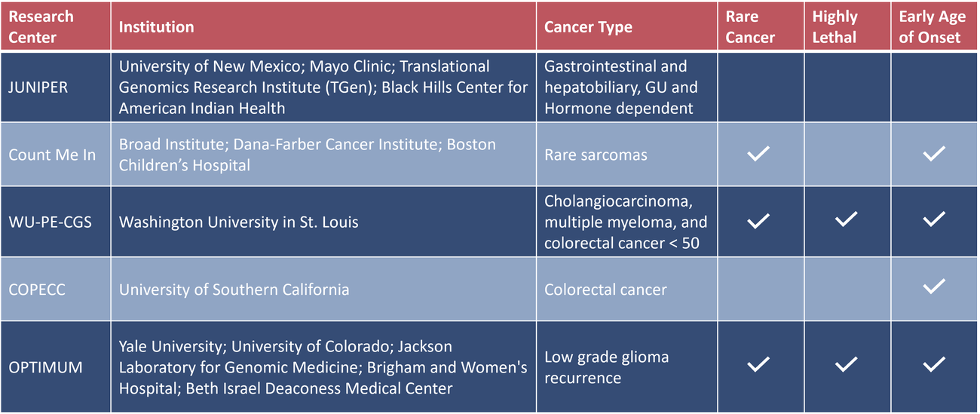Viewport: 980px width, 414px height.
Task: Click Washington University in St. Louis cell
Action: pos(239,222)
